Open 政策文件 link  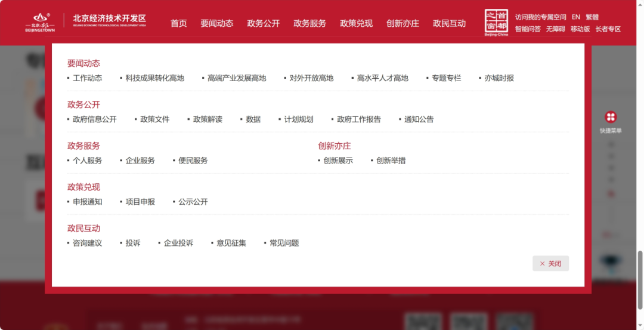click(154, 119)
